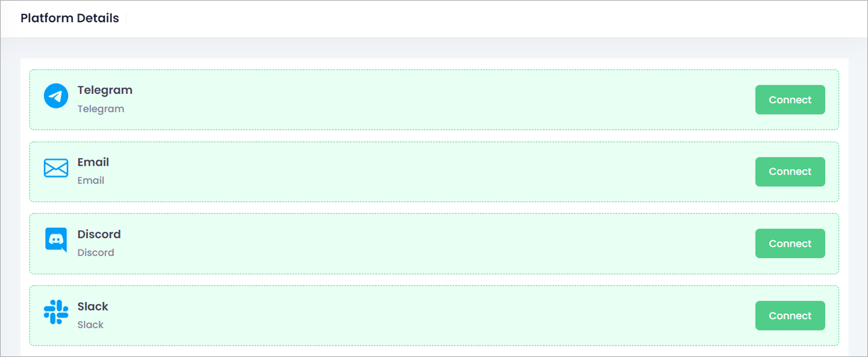Click the gray Telegram subtitle text

101,109
